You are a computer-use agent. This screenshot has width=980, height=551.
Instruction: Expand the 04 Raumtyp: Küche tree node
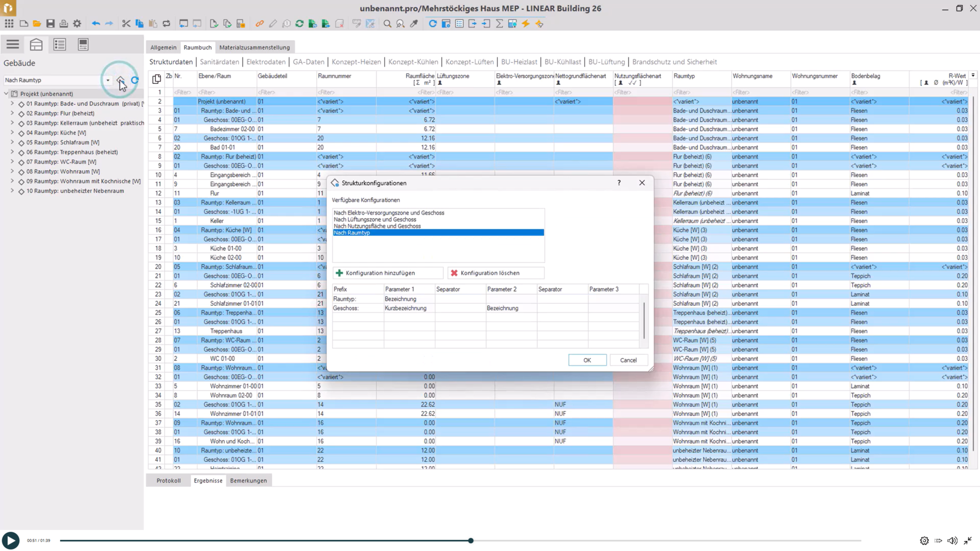pos(12,132)
